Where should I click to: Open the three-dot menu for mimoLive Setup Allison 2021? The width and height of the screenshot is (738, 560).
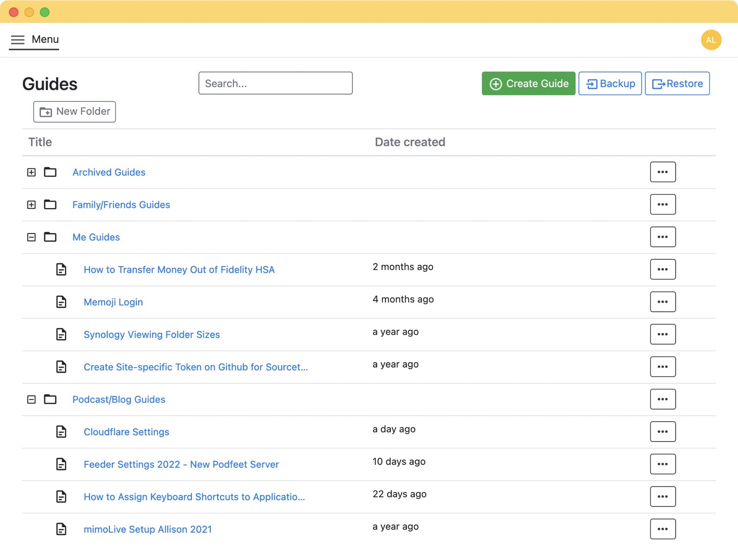pyautogui.click(x=662, y=529)
